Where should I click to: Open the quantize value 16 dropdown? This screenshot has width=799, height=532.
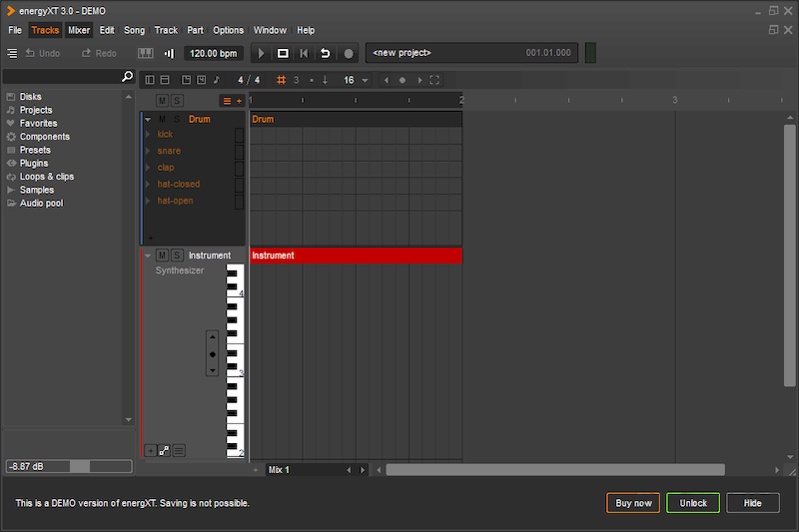(365, 80)
